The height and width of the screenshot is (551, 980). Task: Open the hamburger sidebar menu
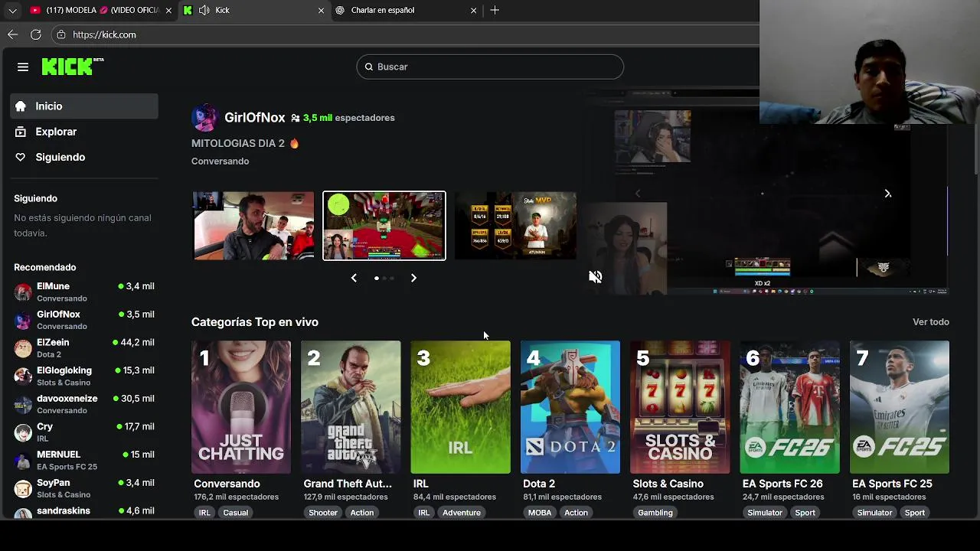pyautogui.click(x=23, y=67)
